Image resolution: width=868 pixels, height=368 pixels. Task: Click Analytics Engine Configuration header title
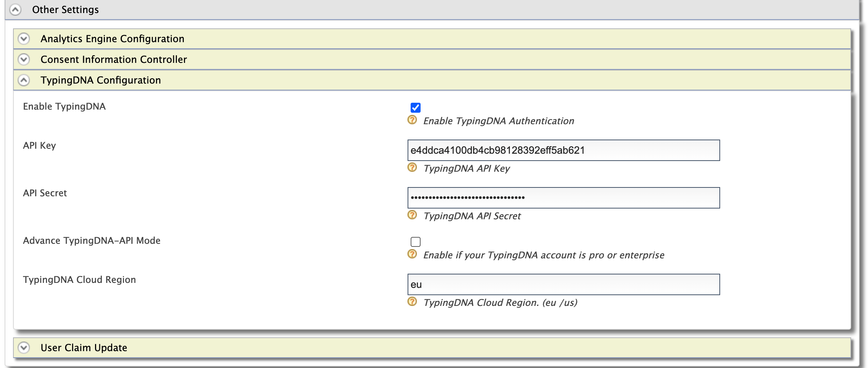point(112,39)
